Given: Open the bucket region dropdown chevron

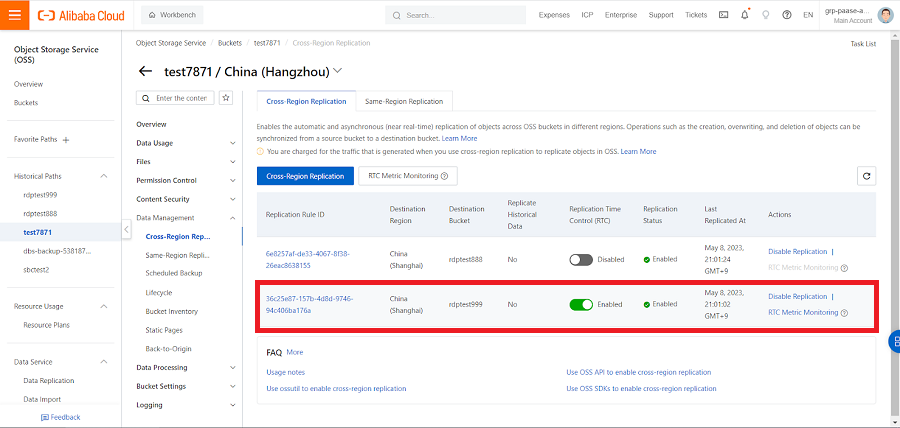Looking at the screenshot, I should click(337, 71).
